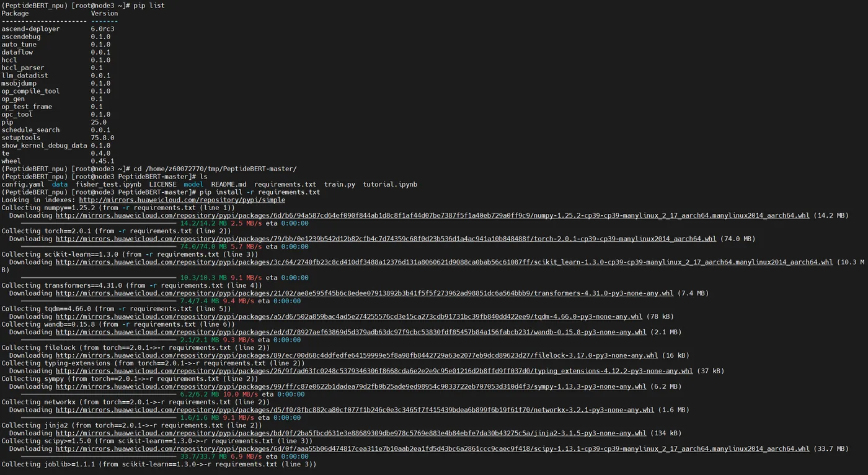Follow the scipy-1.13.1 wheel download URL
Screen dimensions: 868x475
tap(433, 448)
